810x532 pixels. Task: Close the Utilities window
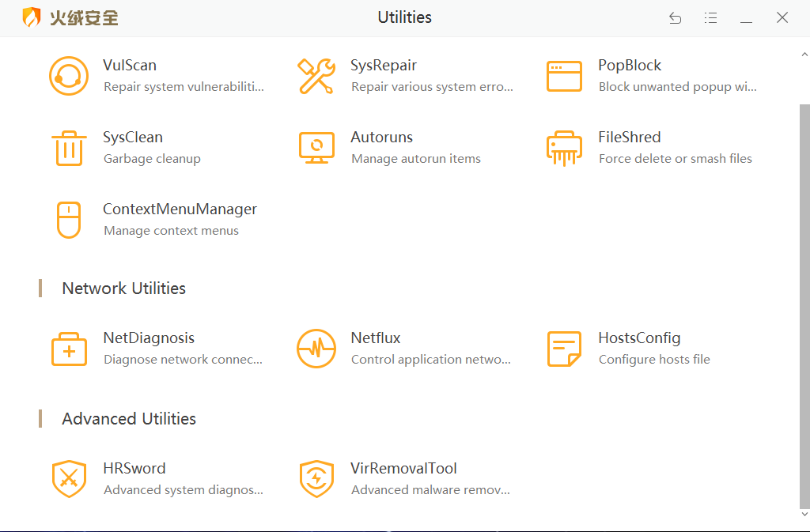click(782, 17)
